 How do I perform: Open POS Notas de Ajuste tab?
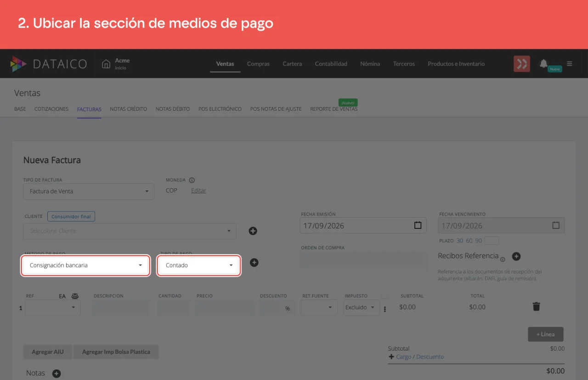tap(276, 109)
